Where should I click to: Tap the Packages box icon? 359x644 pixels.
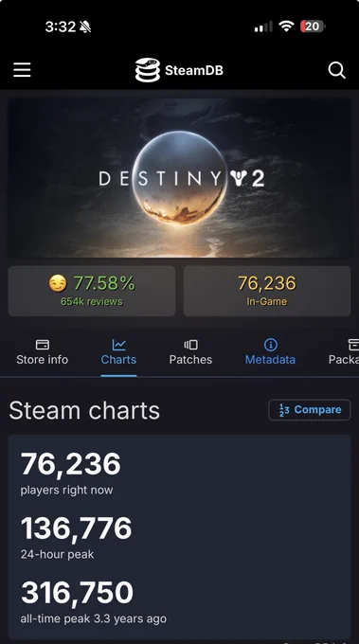[x=353, y=344]
